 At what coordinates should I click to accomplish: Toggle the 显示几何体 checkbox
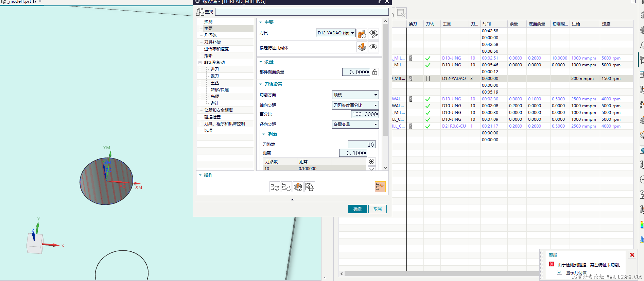[559, 272]
